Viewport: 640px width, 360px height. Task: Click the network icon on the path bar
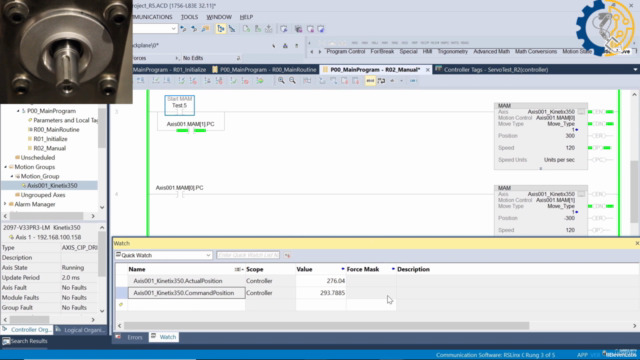[x=285, y=45]
